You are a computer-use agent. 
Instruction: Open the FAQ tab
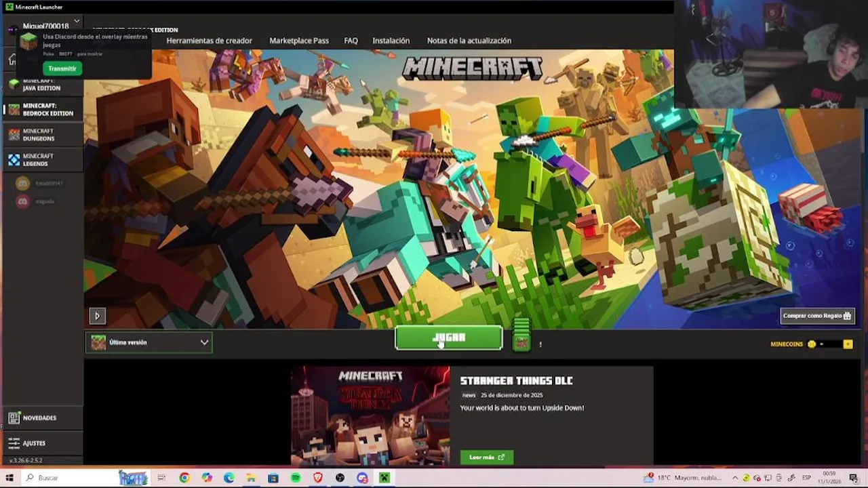click(351, 41)
